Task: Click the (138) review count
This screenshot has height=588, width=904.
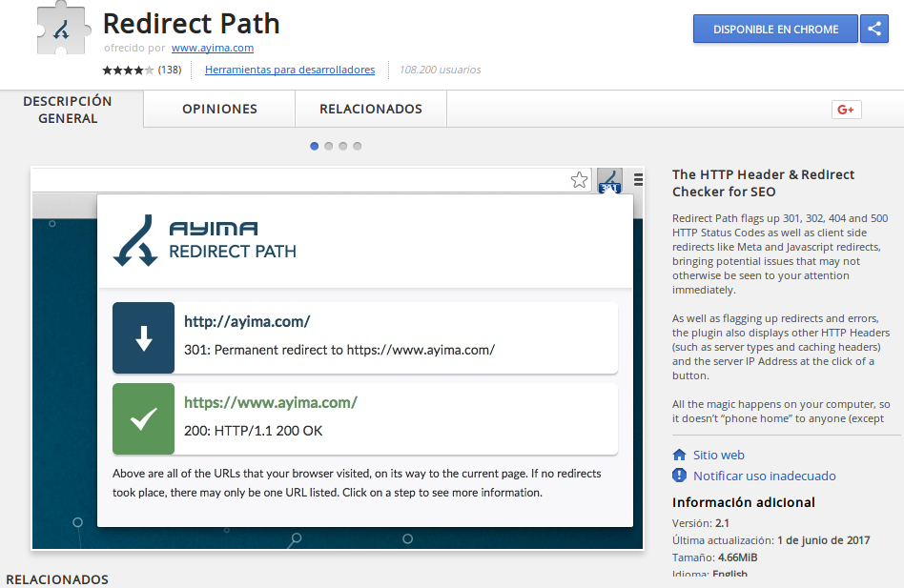Action: coord(170,70)
